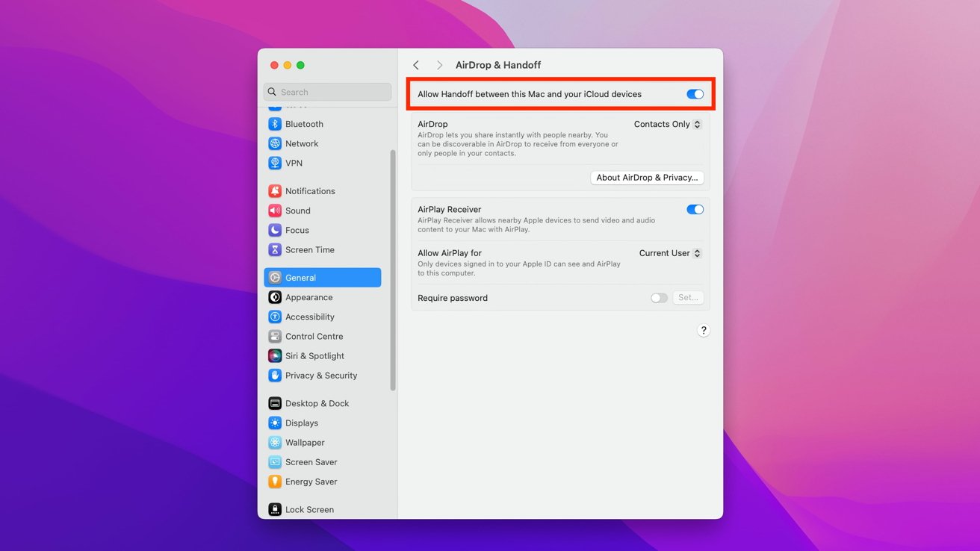Navigate back using the back chevron
Screen dimensions: 980x551
[x=416, y=65]
